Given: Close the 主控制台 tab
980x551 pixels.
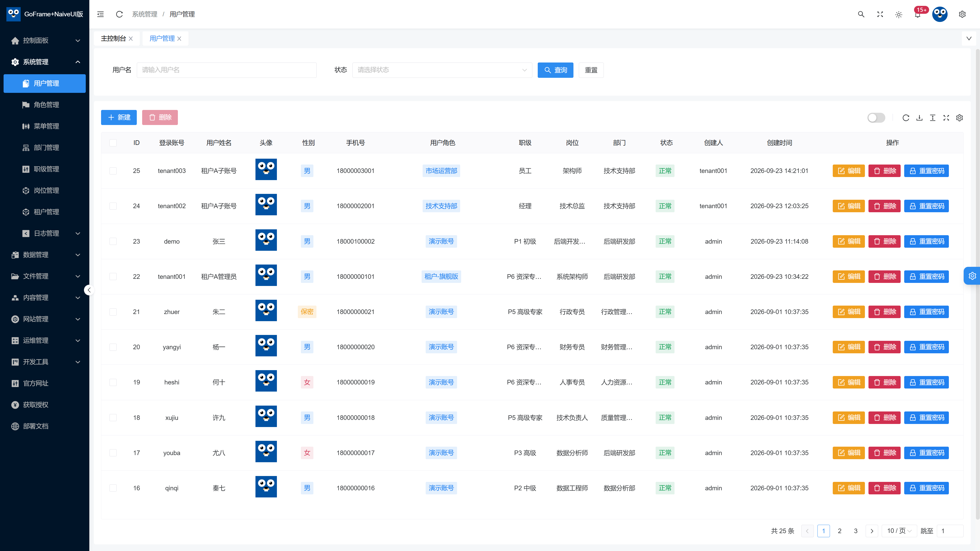Looking at the screenshot, I should (x=131, y=39).
